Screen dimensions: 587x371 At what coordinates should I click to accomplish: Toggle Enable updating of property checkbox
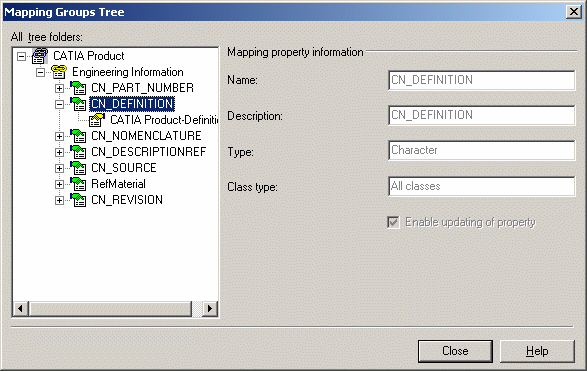coord(393,222)
